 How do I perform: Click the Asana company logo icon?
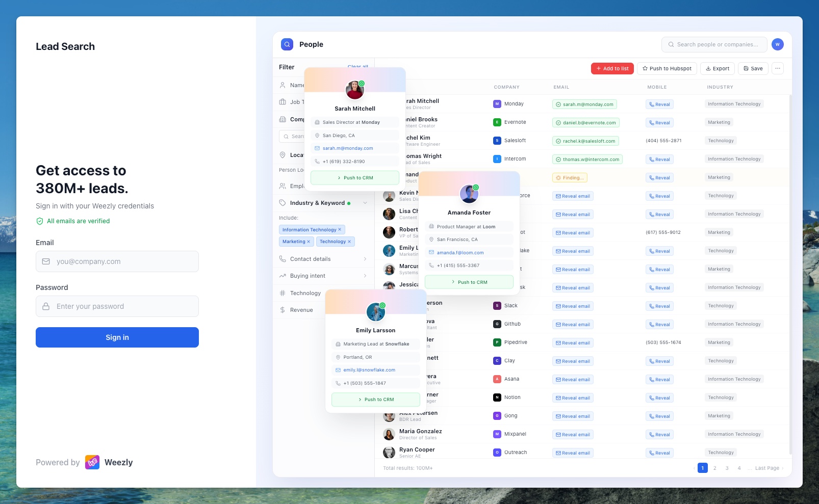click(x=497, y=379)
